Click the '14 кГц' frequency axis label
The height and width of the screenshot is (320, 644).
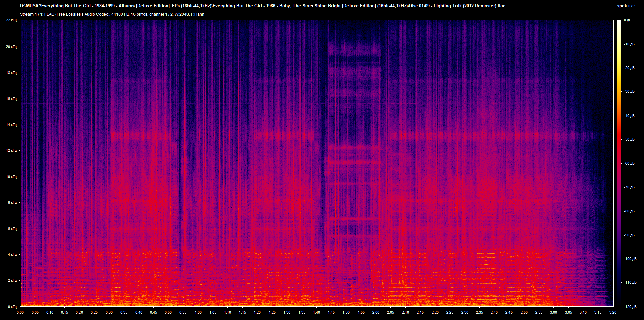point(11,125)
